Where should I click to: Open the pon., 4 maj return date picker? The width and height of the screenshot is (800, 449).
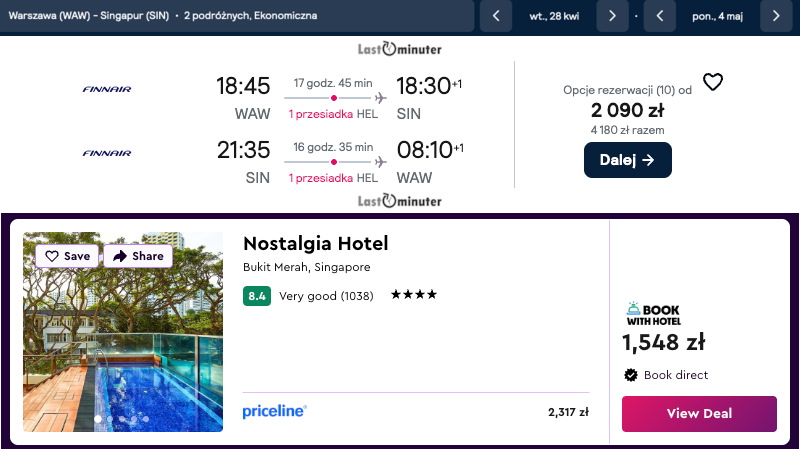tap(718, 16)
